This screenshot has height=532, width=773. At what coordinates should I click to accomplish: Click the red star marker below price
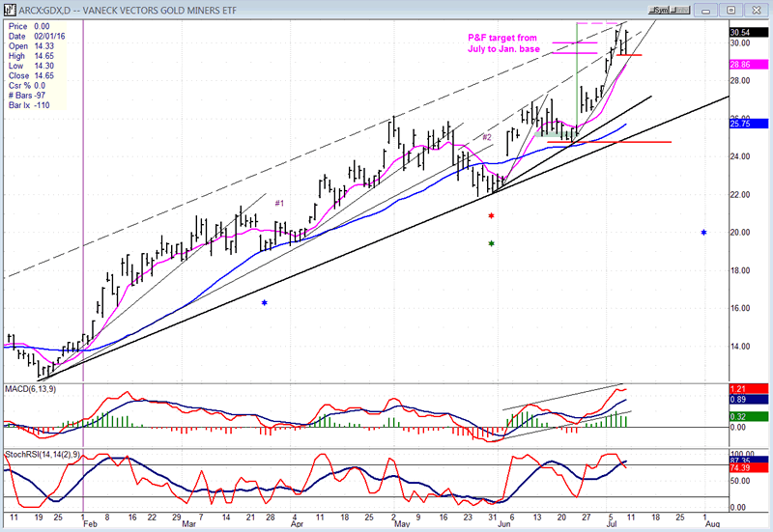(492, 216)
